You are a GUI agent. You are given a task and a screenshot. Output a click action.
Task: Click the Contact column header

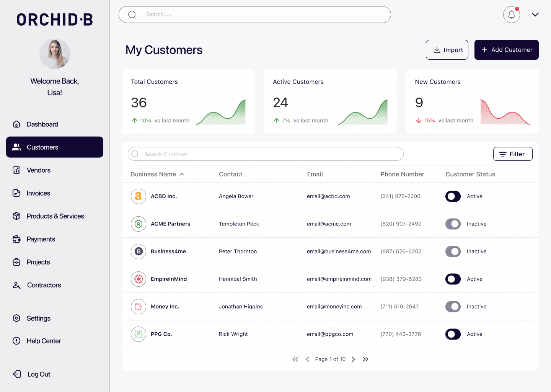(230, 174)
